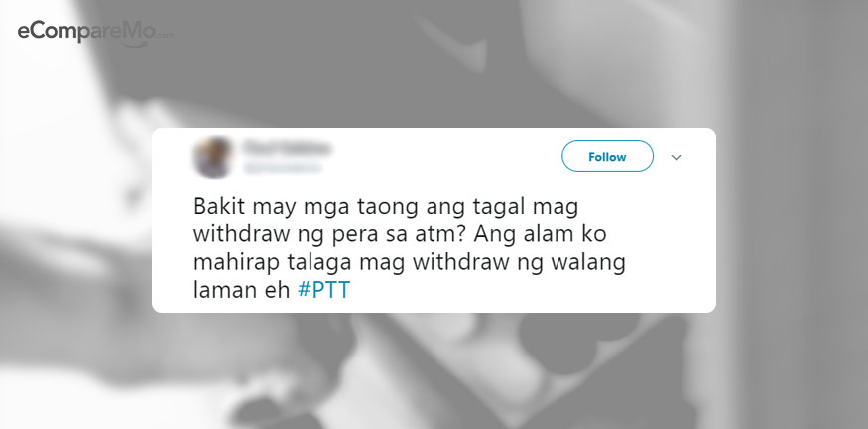Expand the tweet options chevron menu

tap(676, 158)
